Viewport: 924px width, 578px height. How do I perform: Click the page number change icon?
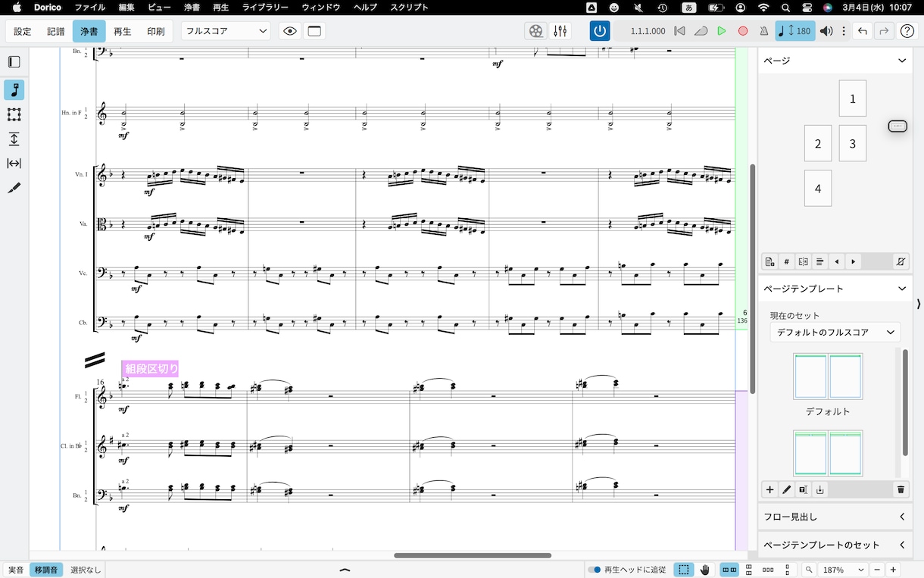(786, 262)
